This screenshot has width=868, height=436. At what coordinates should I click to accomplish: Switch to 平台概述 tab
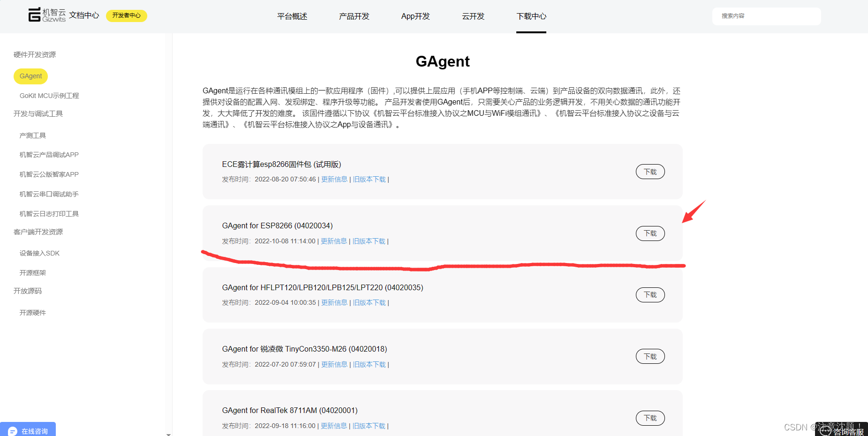[292, 16]
